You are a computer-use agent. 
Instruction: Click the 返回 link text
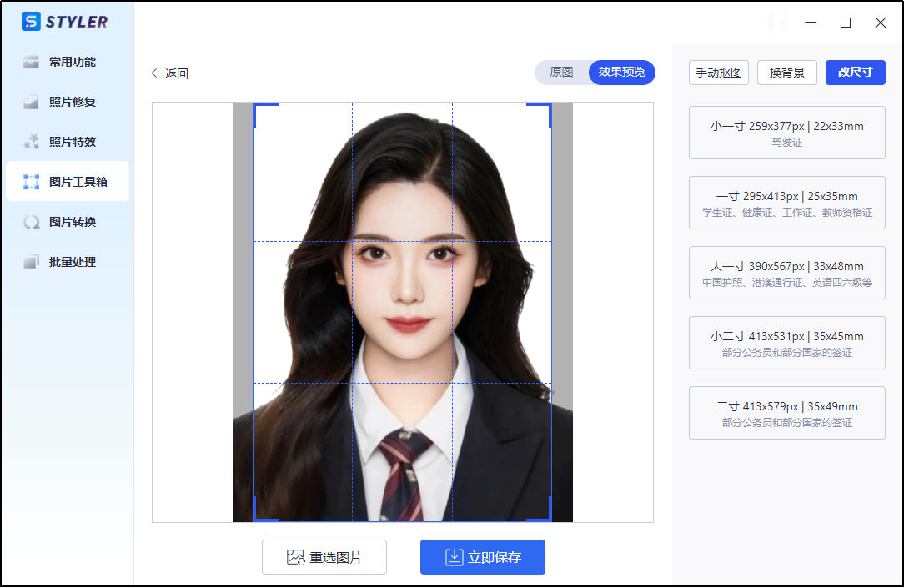point(177,73)
